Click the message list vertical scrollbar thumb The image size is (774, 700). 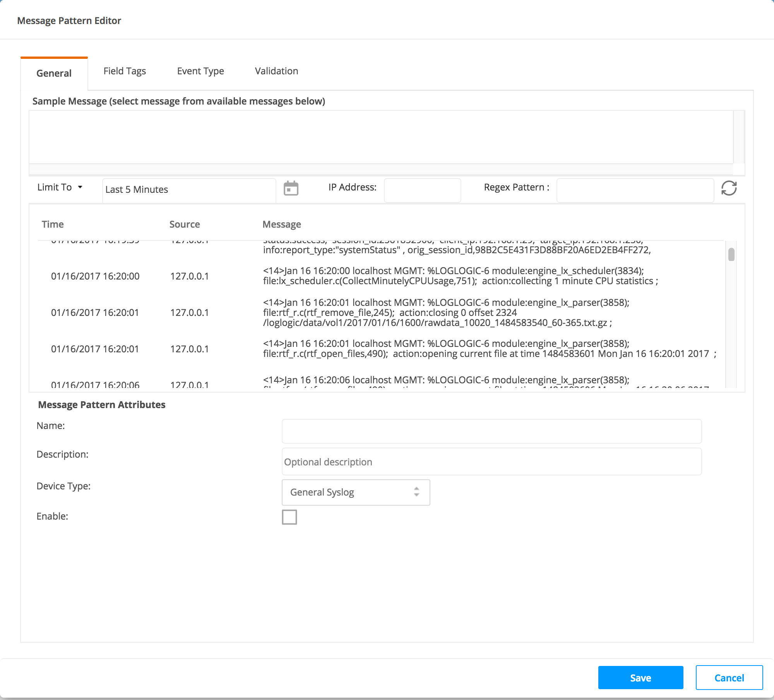coord(731,255)
